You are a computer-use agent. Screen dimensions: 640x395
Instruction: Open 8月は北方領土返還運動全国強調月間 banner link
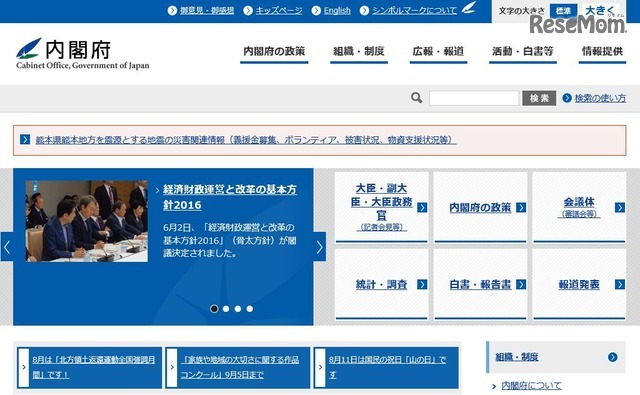click(93, 367)
